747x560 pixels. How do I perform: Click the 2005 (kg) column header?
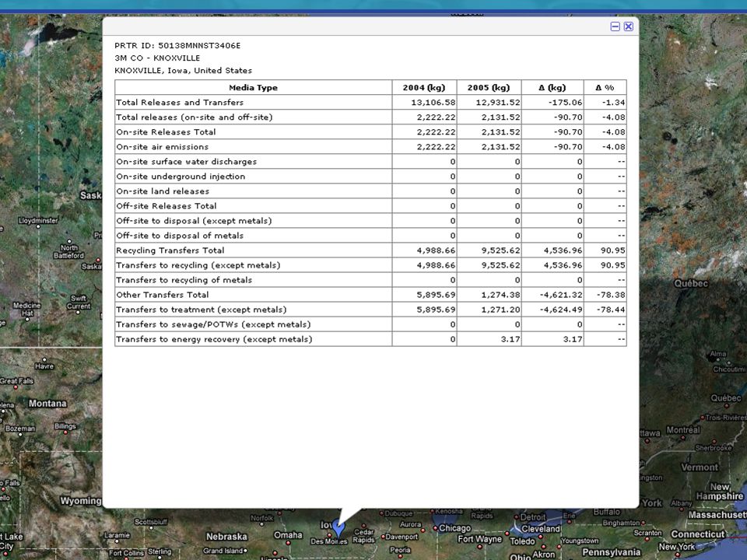[x=489, y=88]
